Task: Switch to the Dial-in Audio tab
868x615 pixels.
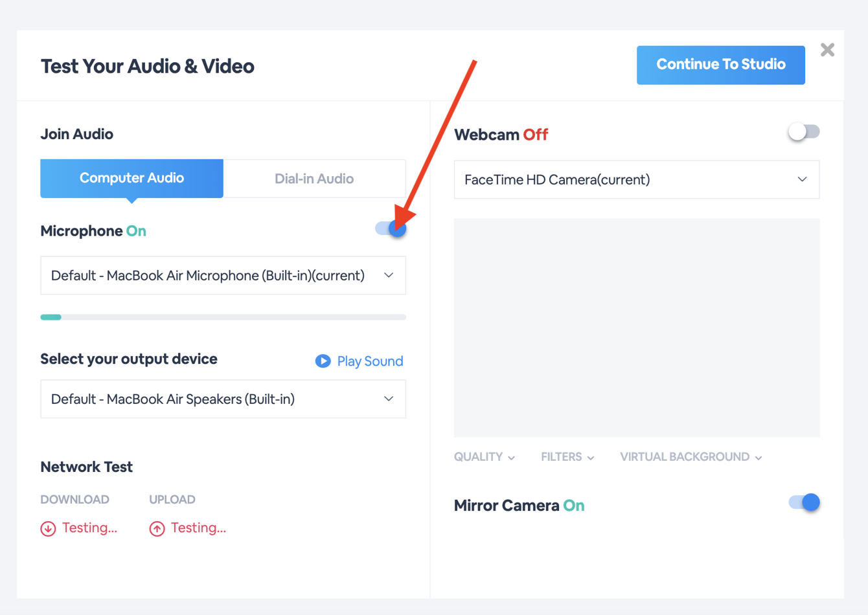Action: click(314, 179)
